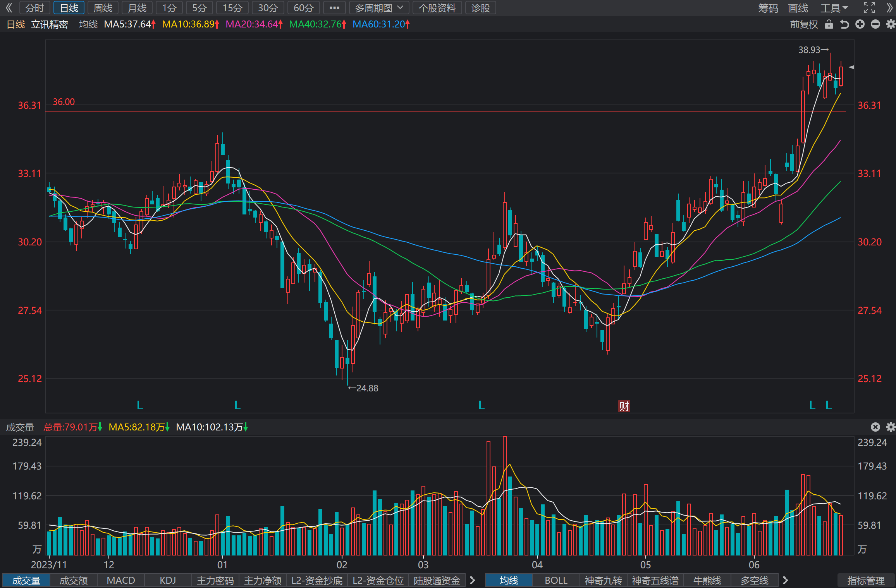The height and width of the screenshot is (588, 896).
Task: Select the 成交量 volume indicator tab
Action: point(26,580)
